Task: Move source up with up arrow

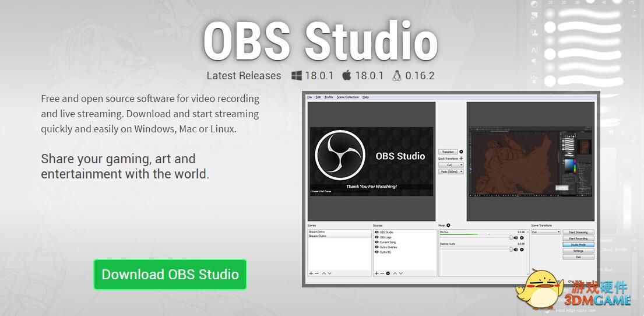Action: (395, 273)
